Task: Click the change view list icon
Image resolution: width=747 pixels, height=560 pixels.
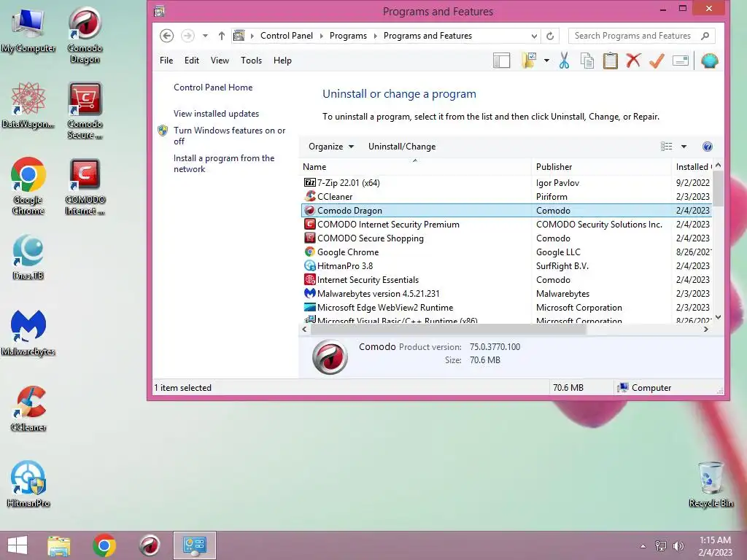Action: 667,147
